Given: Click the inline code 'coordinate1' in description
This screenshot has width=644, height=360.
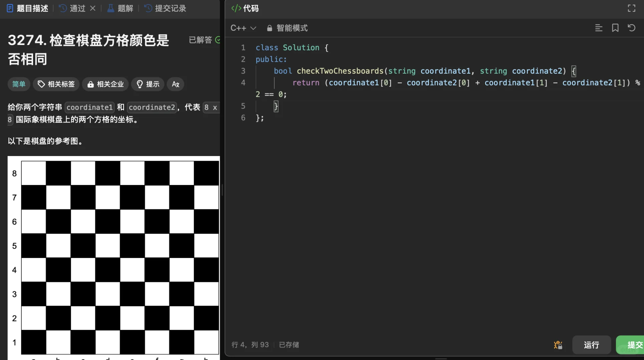Looking at the screenshot, I should [x=89, y=107].
